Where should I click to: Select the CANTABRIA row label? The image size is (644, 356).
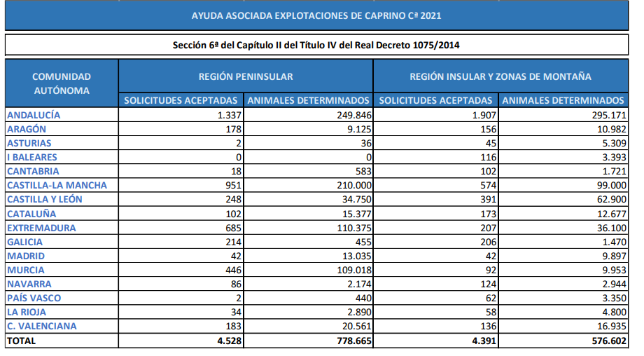[x=33, y=171]
